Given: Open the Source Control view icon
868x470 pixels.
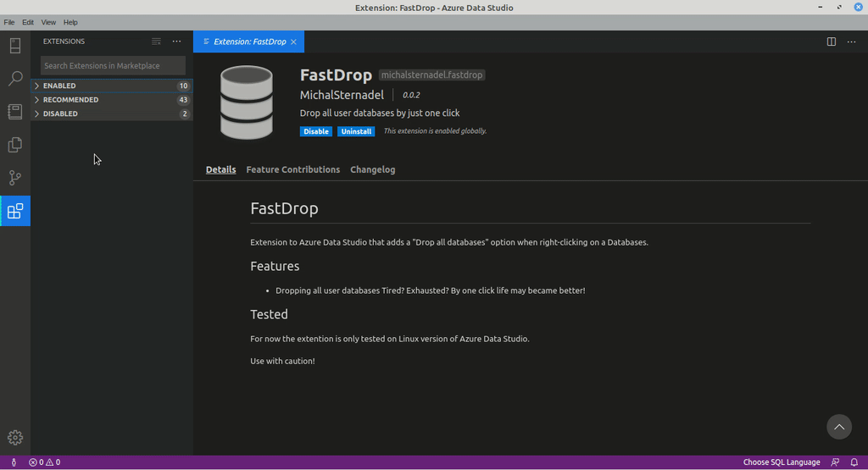Looking at the screenshot, I should [15, 178].
